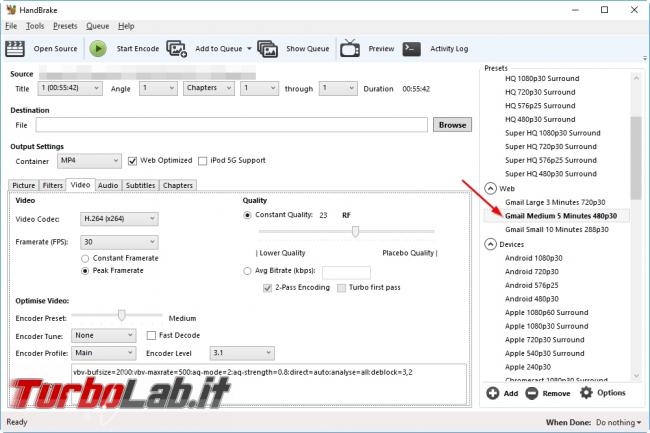This screenshot has height=433, width=650.
Task: Select Avg Bitrate (kbps) radio button
Action: click(247, 271)
